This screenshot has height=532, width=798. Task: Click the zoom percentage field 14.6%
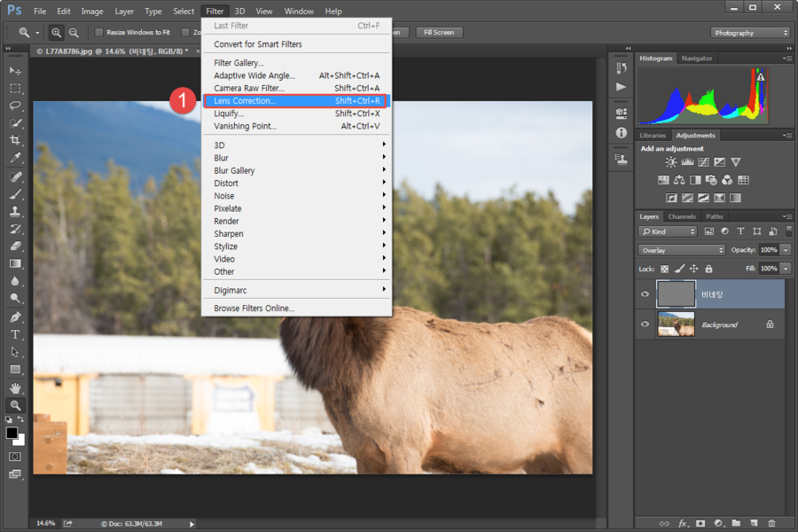(x=46, y=523)
